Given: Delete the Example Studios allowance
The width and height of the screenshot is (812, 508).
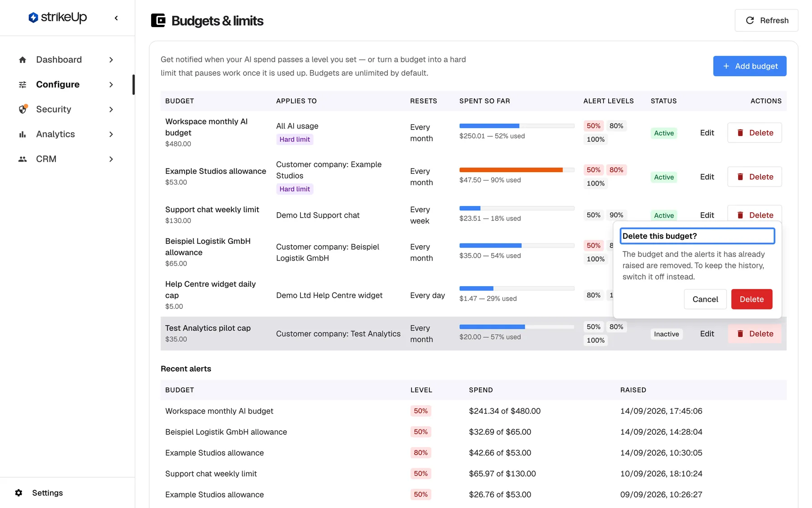Looking at the screenshot, I should 755,177.
